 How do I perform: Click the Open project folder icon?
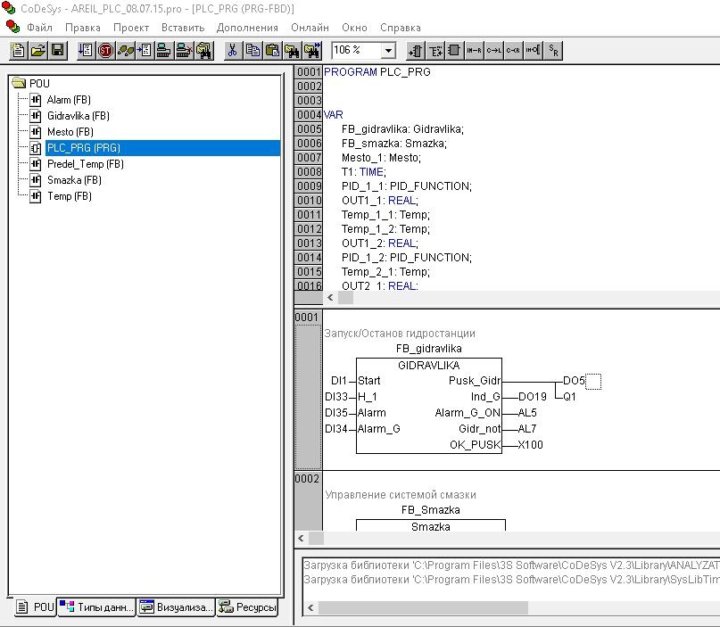(x=37, y=50)
